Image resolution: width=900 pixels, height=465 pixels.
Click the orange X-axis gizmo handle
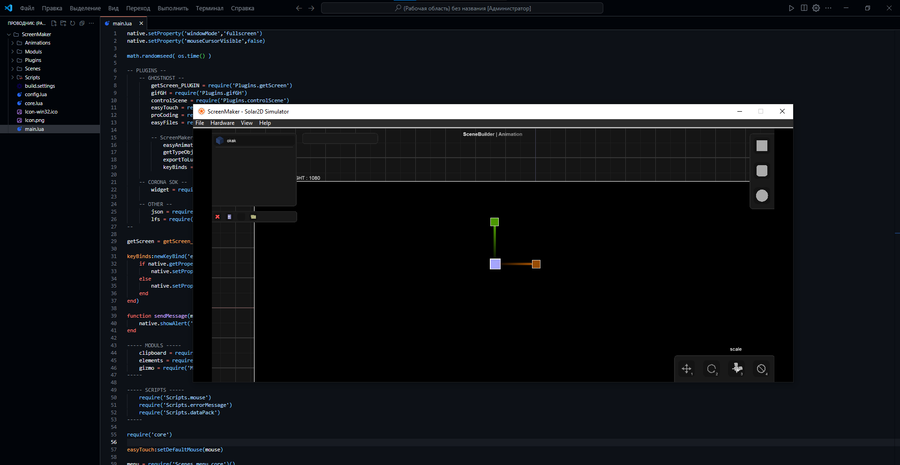pos(536,264)
